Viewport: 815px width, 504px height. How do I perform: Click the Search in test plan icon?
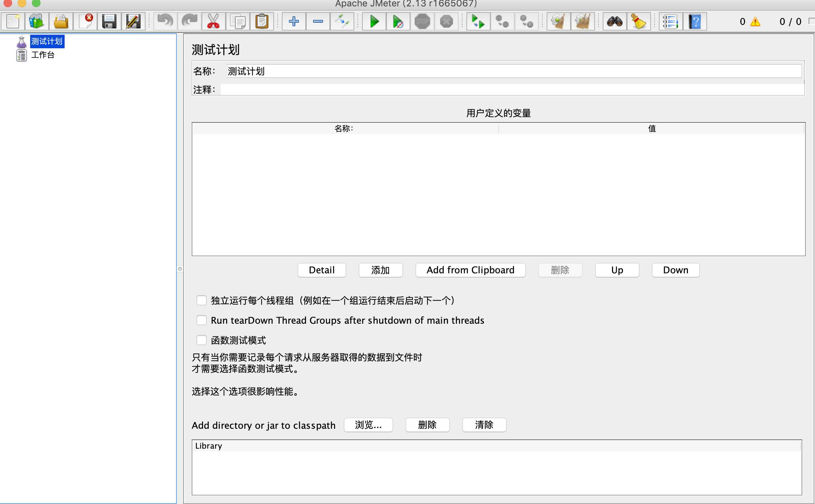click(x=614, y=22)
